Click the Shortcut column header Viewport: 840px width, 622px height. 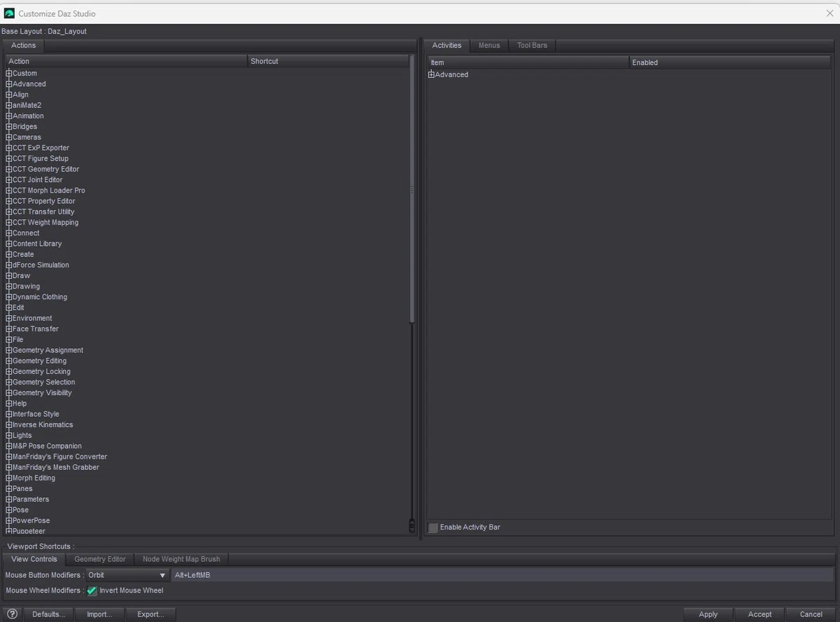click(x=328, y=62)
